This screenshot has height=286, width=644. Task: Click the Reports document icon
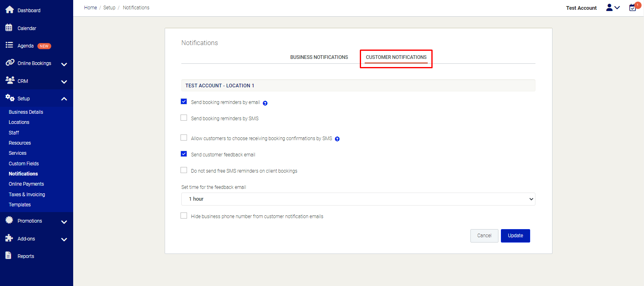[x=8, y=256]
